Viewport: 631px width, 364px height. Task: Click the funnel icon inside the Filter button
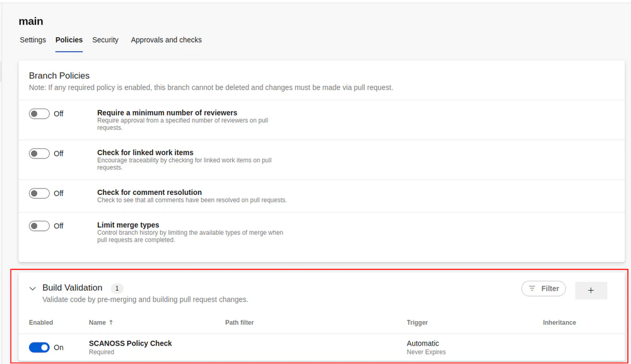[532, 288]
